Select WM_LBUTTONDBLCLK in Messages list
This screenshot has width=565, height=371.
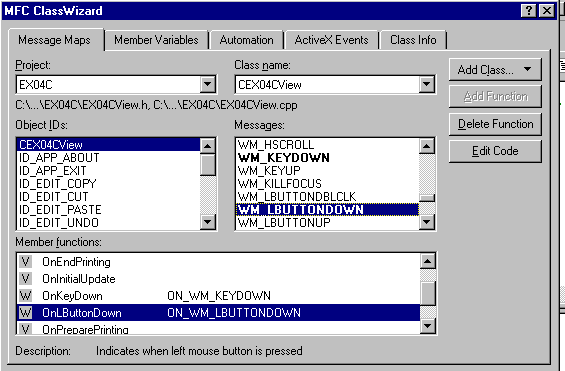click(x=328, y=197)
